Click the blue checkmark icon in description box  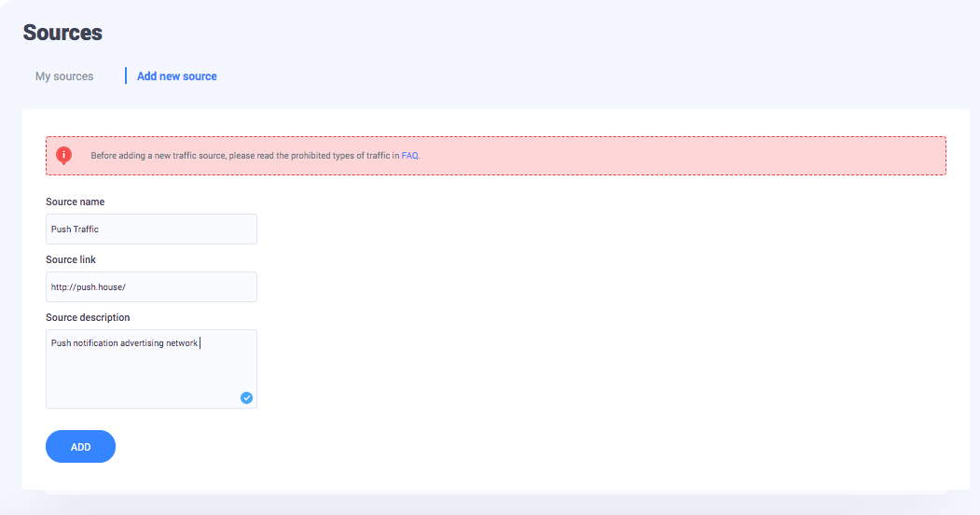[246, 397]
